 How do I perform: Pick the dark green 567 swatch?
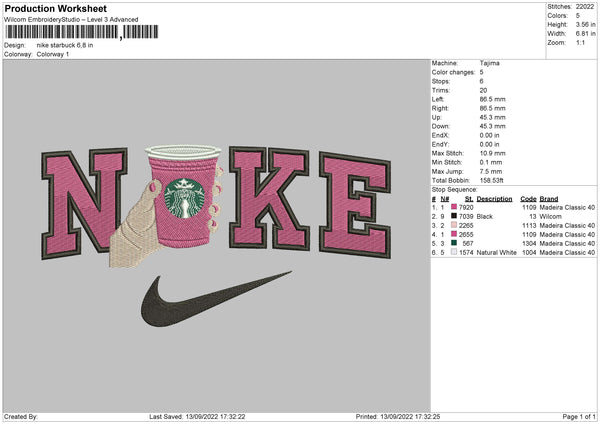456,243
